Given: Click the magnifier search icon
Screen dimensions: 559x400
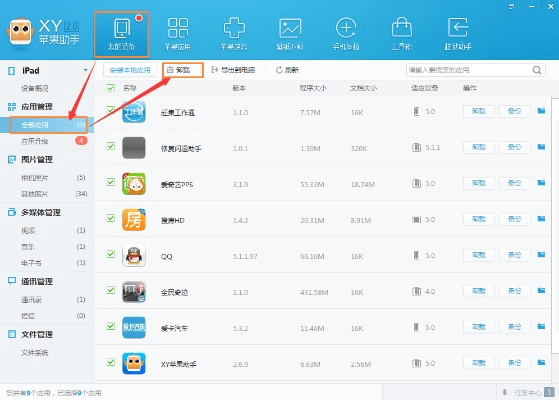Looking at the screenshot, I should 537,70.
